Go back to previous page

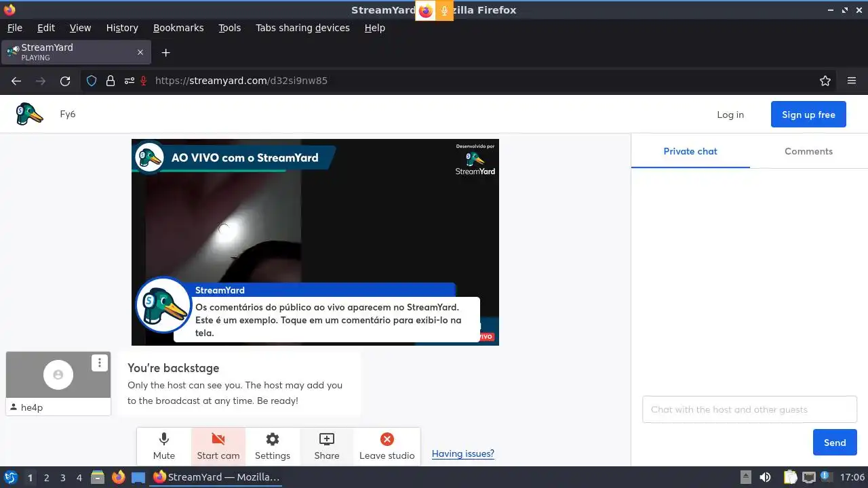(16, 81)
